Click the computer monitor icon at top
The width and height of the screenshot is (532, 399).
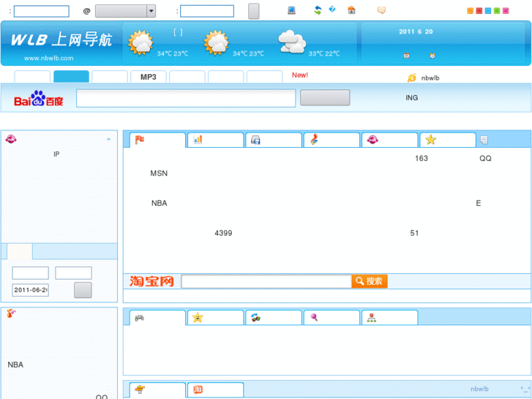coord(291,10)
